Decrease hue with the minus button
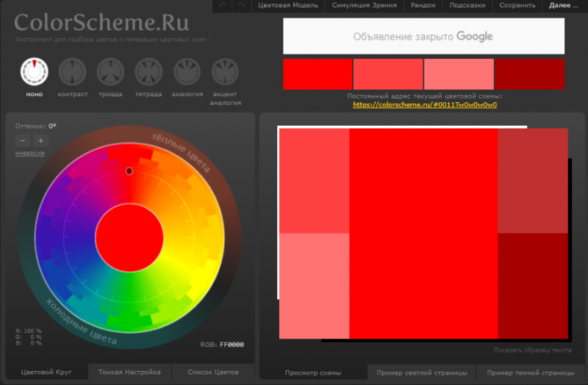 (23, 141)
